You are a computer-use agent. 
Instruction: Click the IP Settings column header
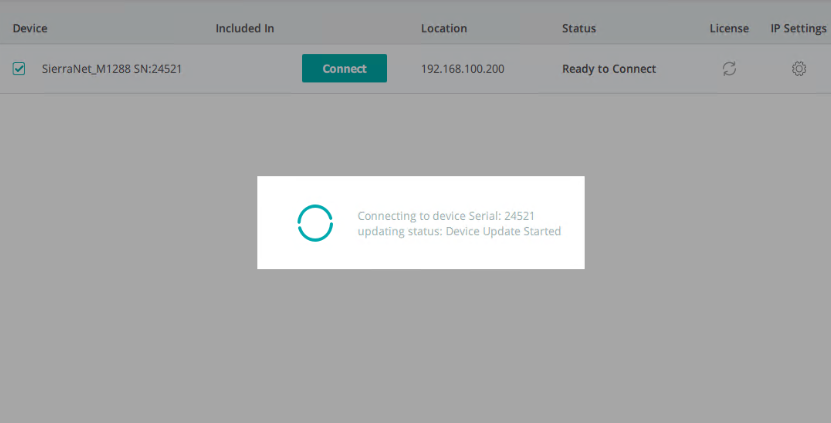coord(798,28)
